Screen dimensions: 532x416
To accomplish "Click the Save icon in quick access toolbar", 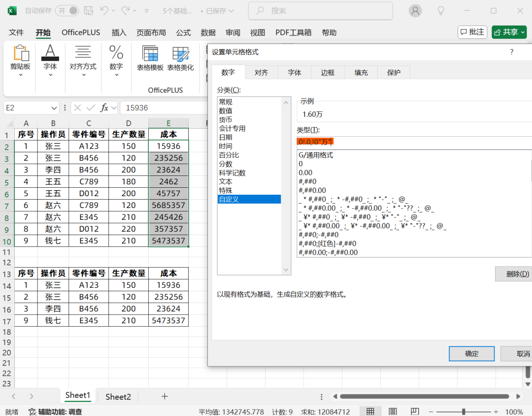I will click(x=89, y=10).
